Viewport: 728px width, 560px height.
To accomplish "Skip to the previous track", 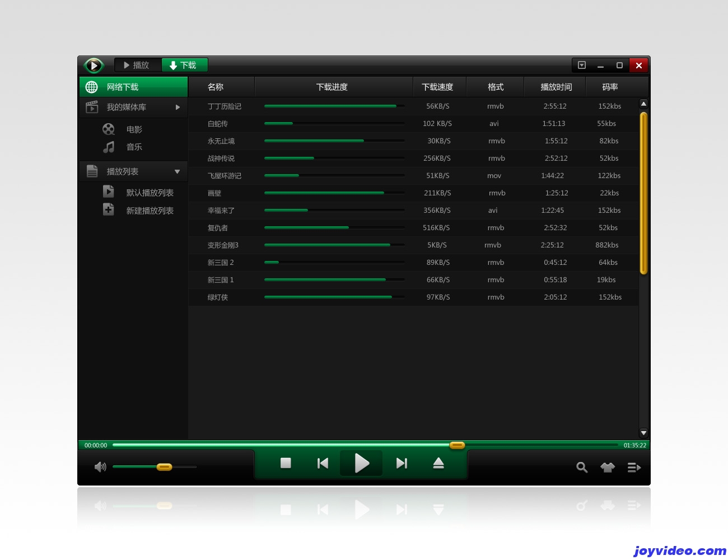I will [x=323, y=463].
